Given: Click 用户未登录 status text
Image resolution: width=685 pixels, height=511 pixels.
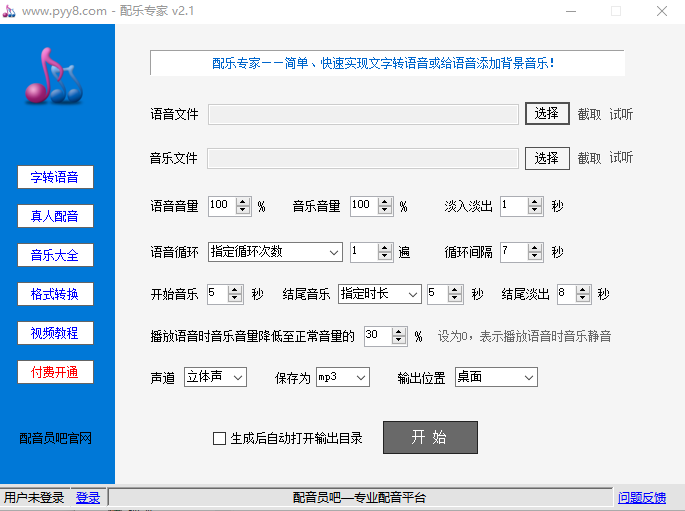Looking at the screenshot, I should pos(34,497).
